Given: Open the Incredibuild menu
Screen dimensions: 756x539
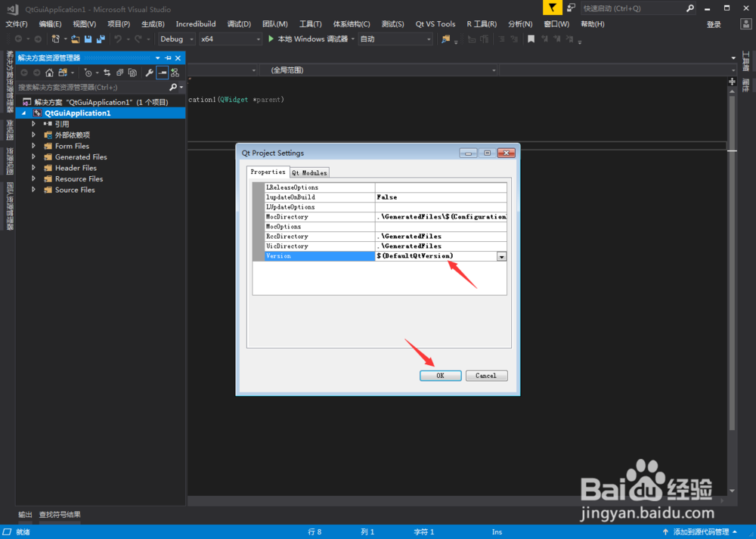Looking at the screenshot, I should click(196, 23).
